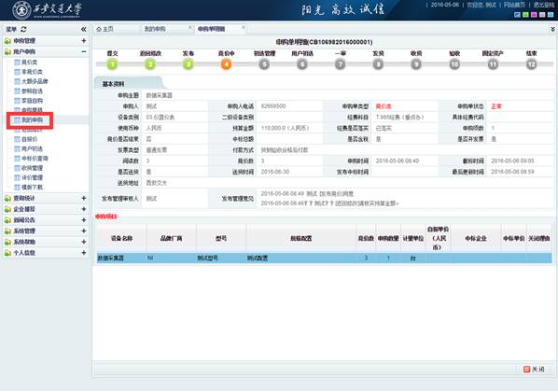Expand the 新闻公告 menu group
The height and width of the screenshot is (392, 558).
[84, 220]
